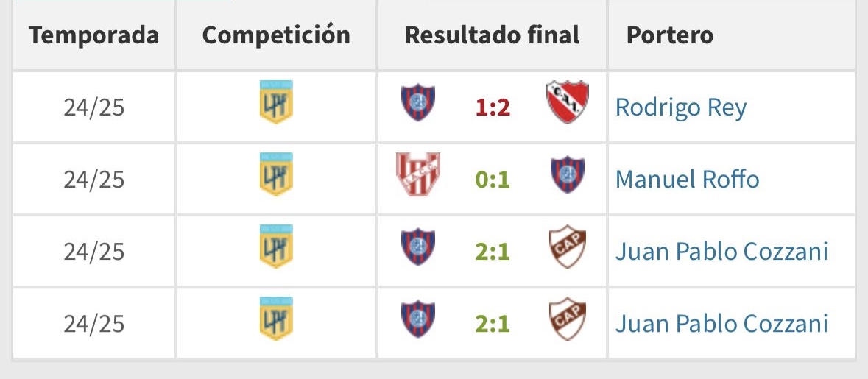Click the Resultado final column header
868x379 pixels.
pyautogui.click(x=492, y=35)
